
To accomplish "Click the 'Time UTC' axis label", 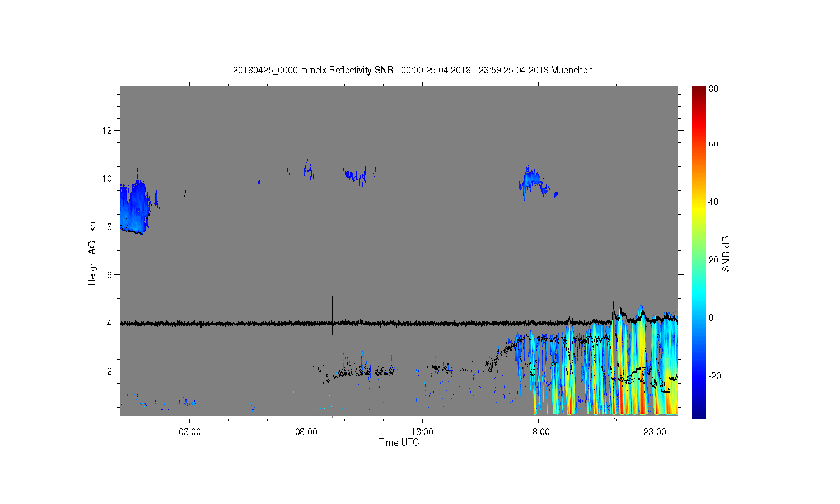I will click(x=399, y=442).
